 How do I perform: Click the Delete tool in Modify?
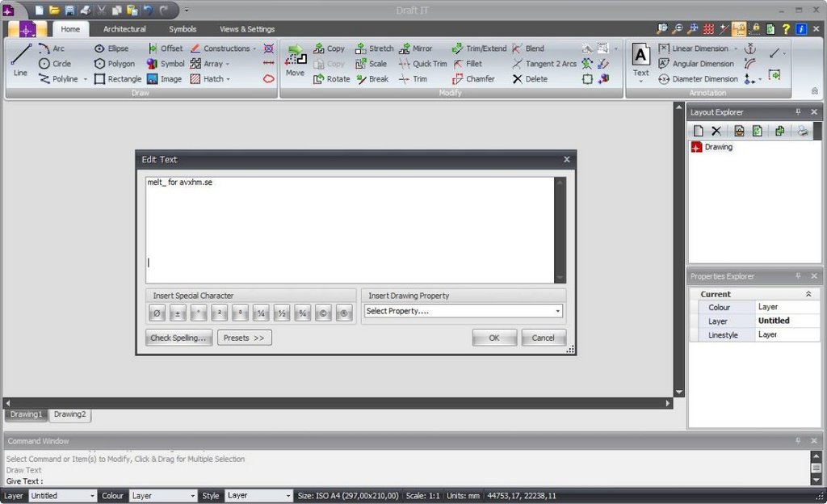point(530,79)
